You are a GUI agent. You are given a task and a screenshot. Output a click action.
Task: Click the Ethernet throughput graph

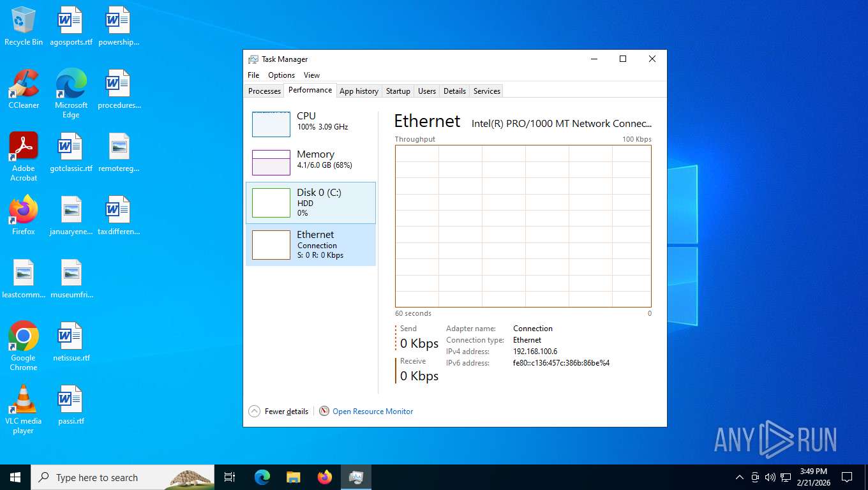(523, 226)
